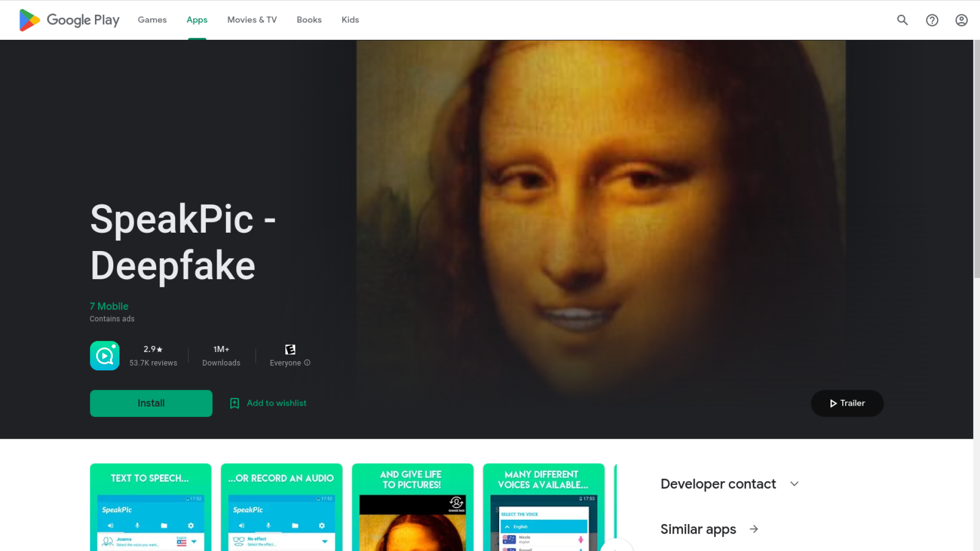
Task: Go to the Kids tab
Action: coord(350,20)
